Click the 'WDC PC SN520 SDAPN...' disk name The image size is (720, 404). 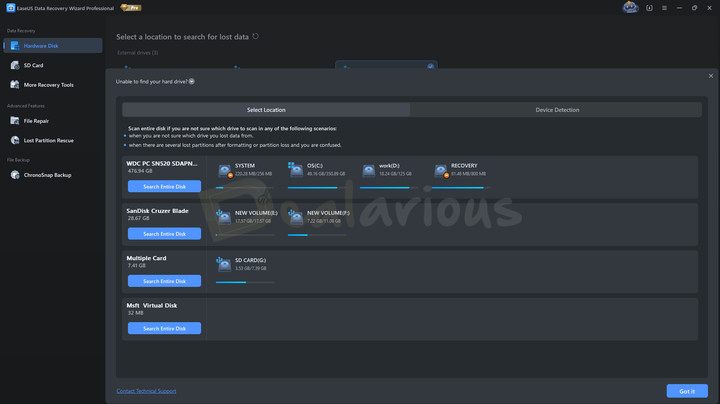pyautogui.click(x=162, y=163)
